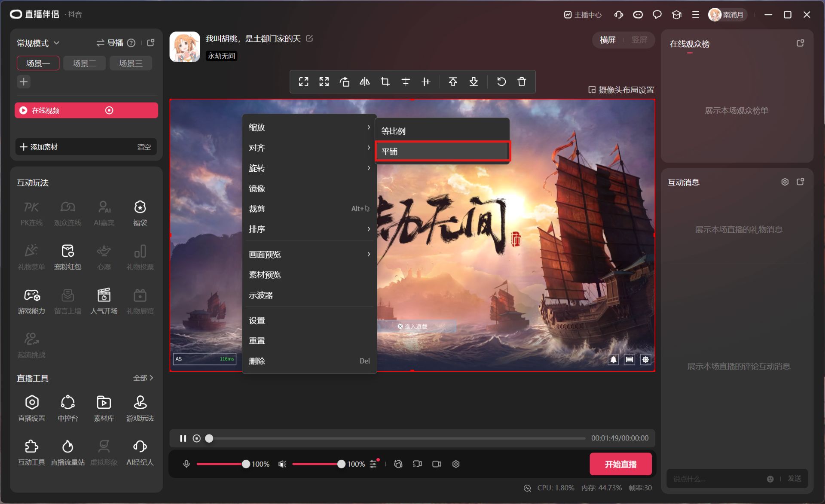Viewport: 825px width, 504px height.
Task: Click the video progress bar handle
Action: 209,438
